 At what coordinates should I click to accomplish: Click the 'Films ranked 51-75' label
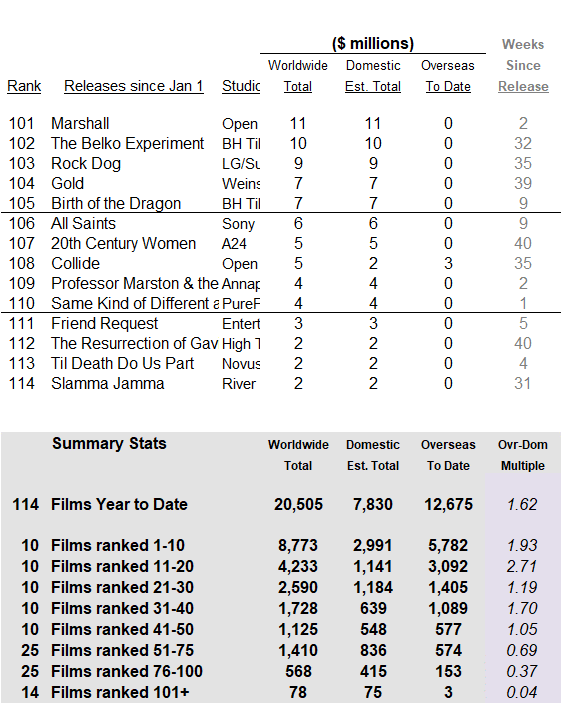pyautogui.click(x=122, y=650)
